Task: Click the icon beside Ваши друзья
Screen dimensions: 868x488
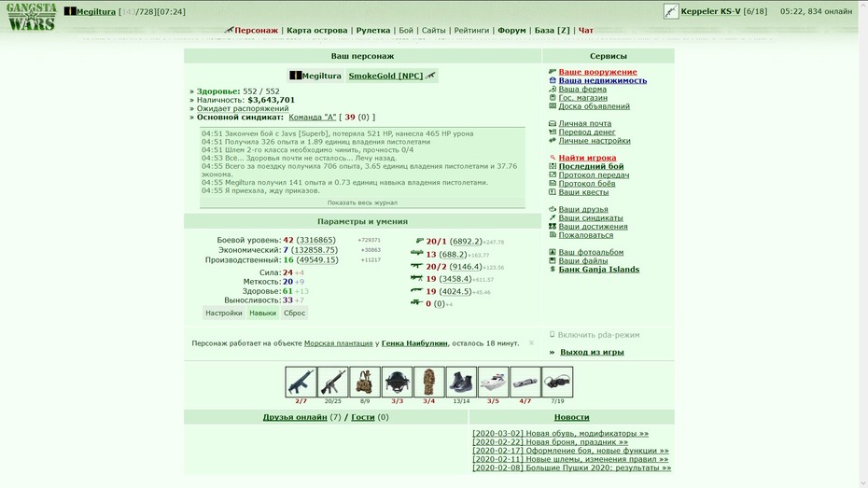Action: coord(552,209)
